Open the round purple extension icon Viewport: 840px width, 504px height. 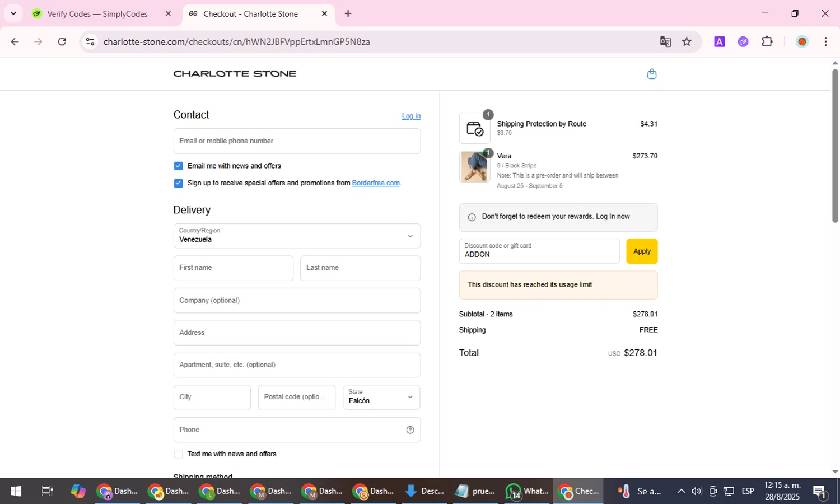(x=743, y=41)
